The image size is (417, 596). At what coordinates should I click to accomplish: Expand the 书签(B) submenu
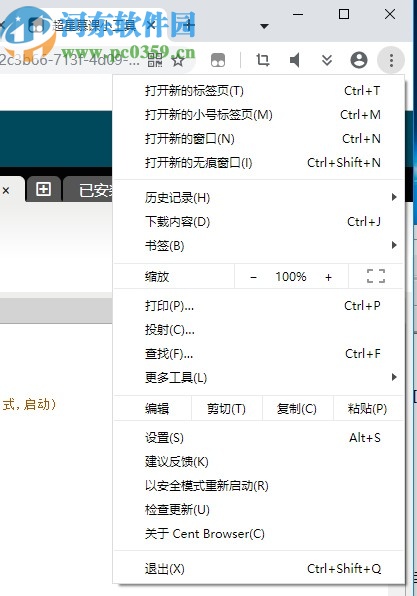[x=258, y=245]
